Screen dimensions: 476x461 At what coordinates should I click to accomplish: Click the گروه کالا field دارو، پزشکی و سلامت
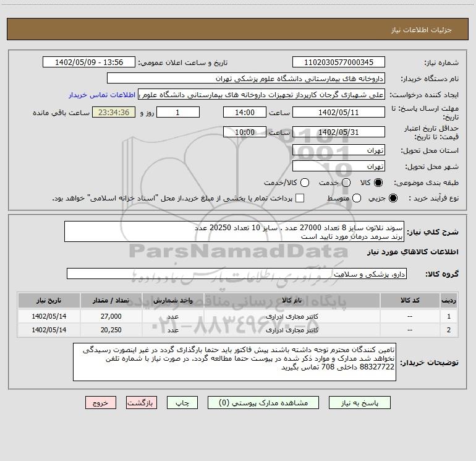[237, 274]
